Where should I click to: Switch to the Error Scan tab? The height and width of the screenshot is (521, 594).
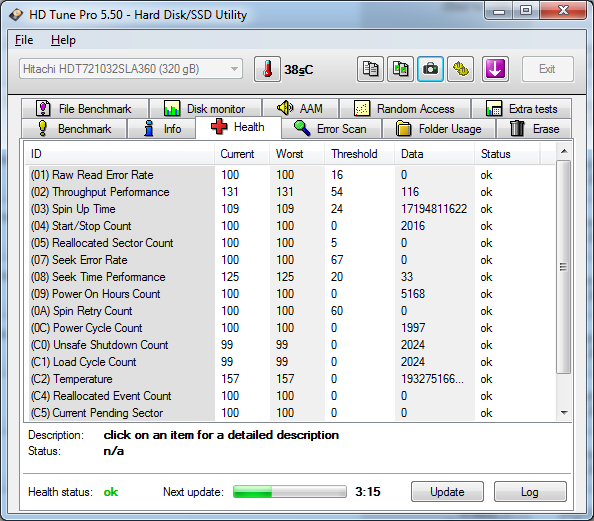(x=331, y=129)
